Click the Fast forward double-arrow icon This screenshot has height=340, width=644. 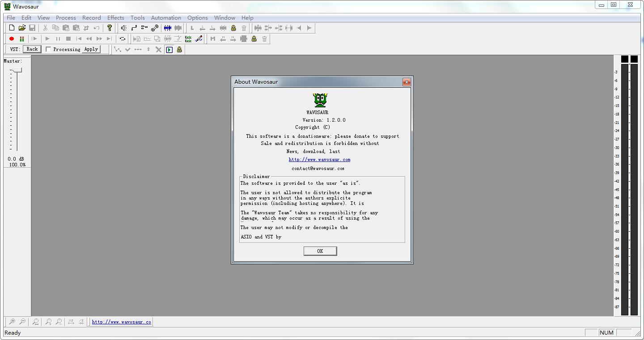(x=99, y=39)
